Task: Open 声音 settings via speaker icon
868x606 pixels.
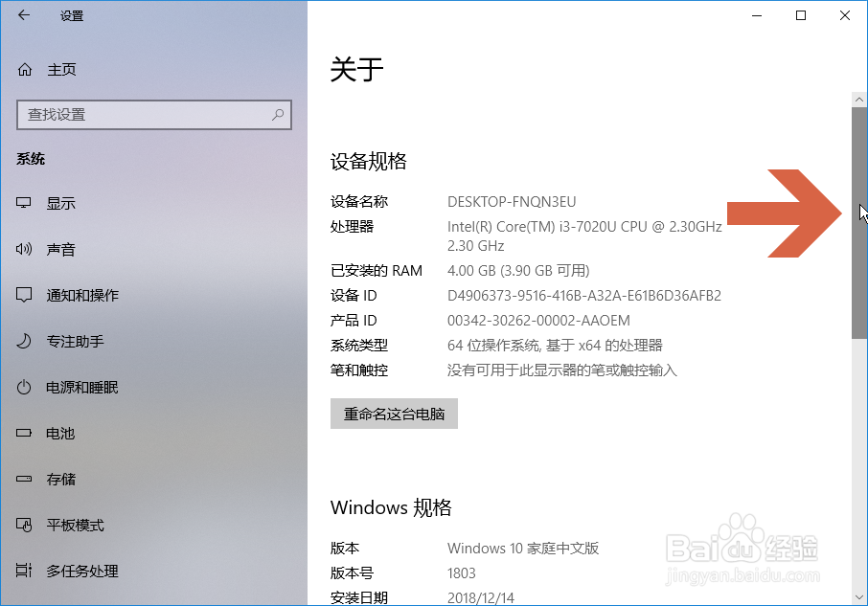Action: [23, 249]
